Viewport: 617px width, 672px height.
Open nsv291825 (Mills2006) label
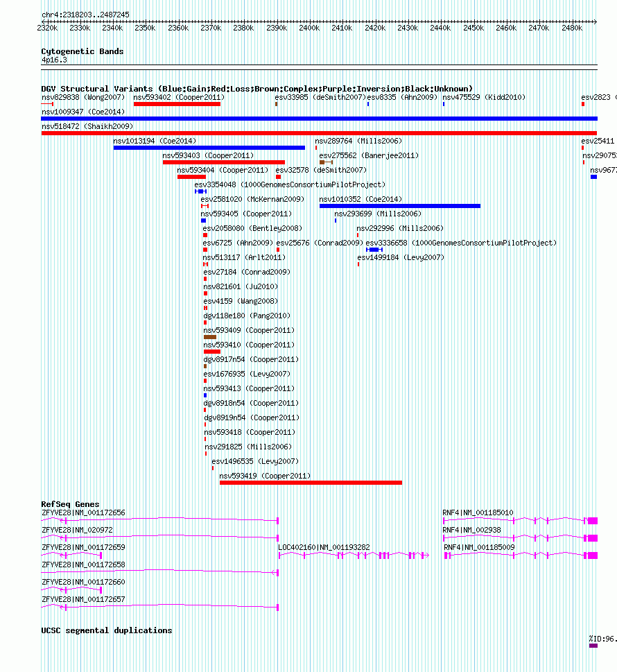[248, 447]
